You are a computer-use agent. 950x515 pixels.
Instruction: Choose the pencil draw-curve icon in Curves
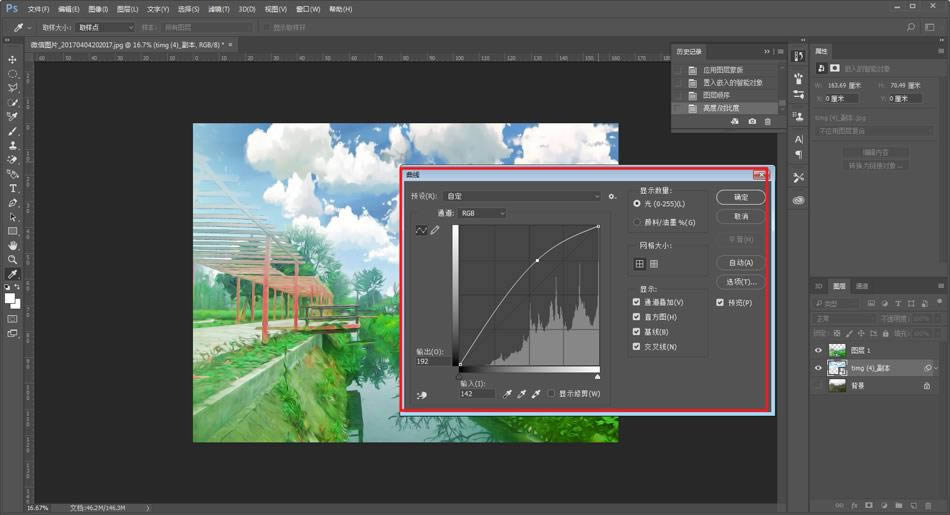click(435, 230)
